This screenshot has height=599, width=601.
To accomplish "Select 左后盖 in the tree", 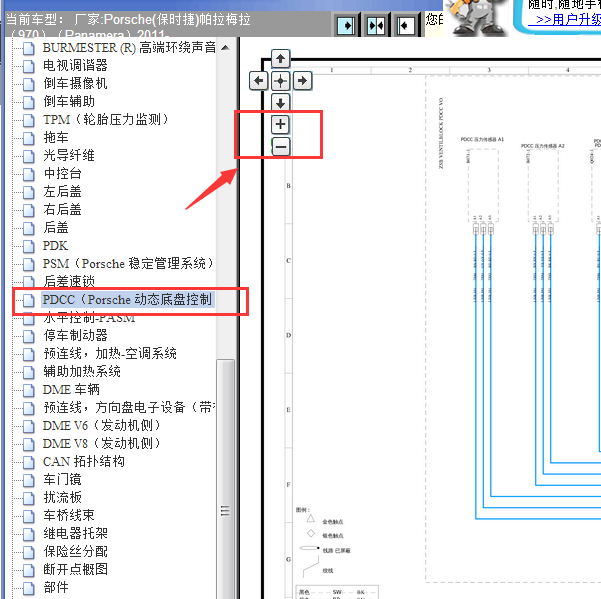I will (62, 191).
